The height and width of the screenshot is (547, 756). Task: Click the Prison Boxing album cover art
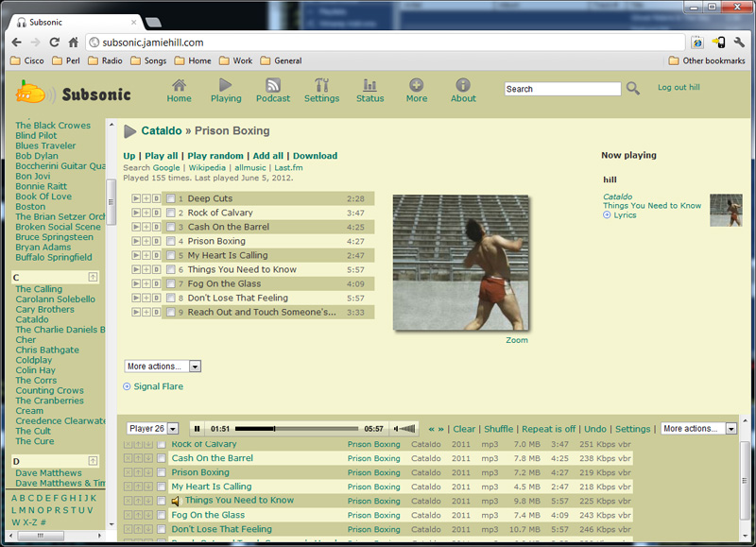tap(460, 263)
